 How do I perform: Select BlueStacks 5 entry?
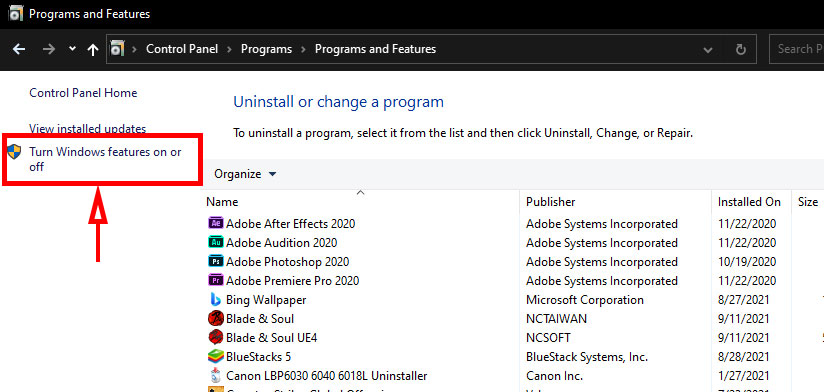[258, 357]
